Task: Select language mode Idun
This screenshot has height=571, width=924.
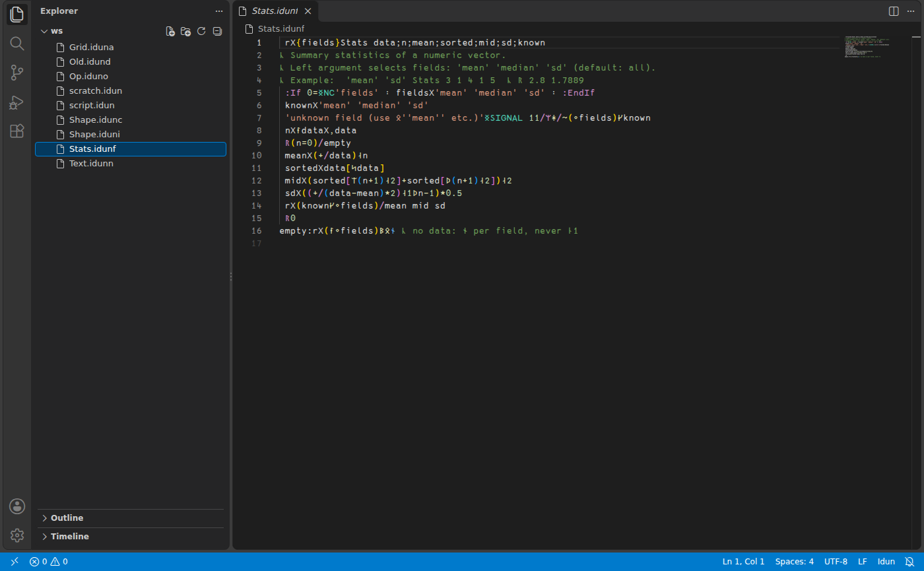Action: (x=886, y=562)
